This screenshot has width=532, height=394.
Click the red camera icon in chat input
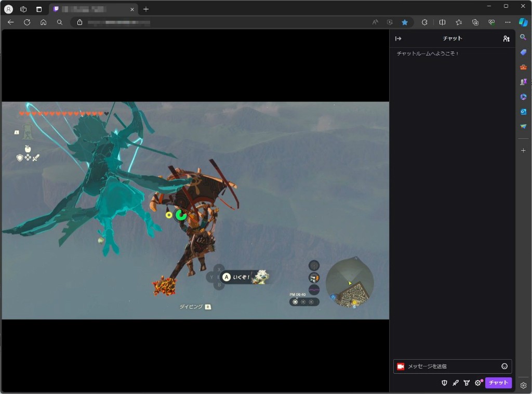401,366
